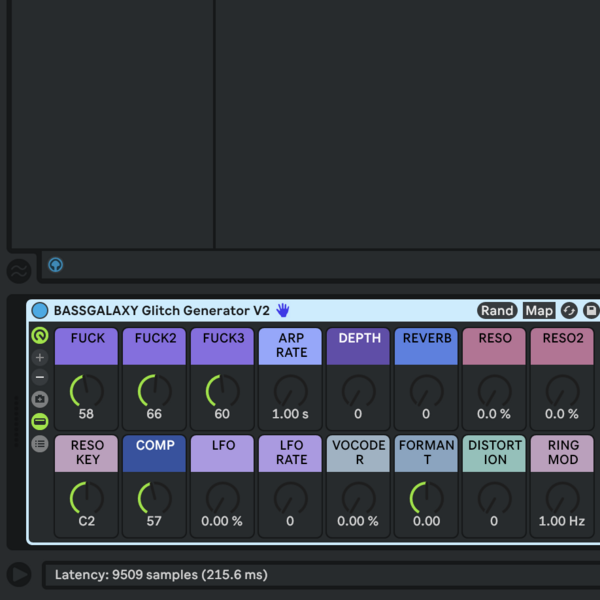Click the hot-swap preset icon

click(x=569, y=310)
